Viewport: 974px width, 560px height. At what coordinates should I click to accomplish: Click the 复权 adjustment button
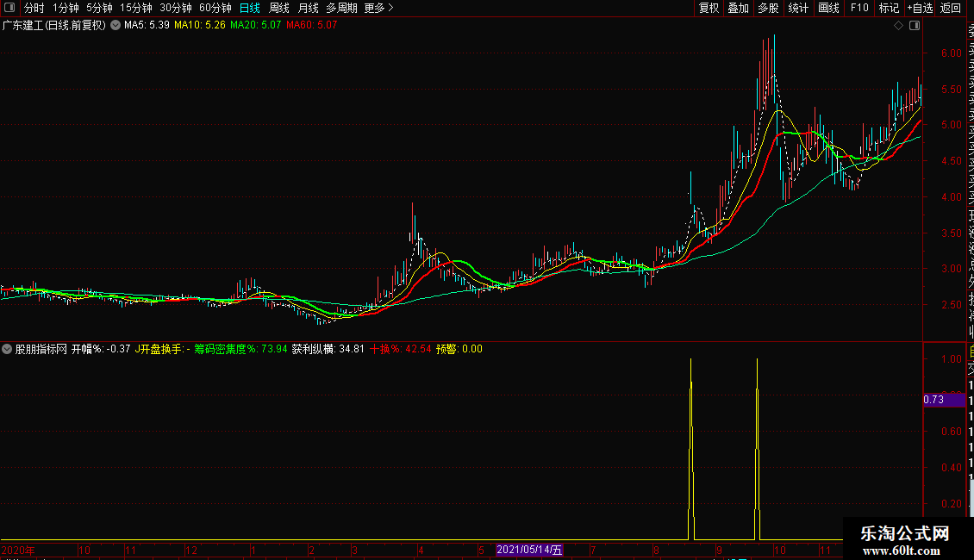[x=709, y=8]
